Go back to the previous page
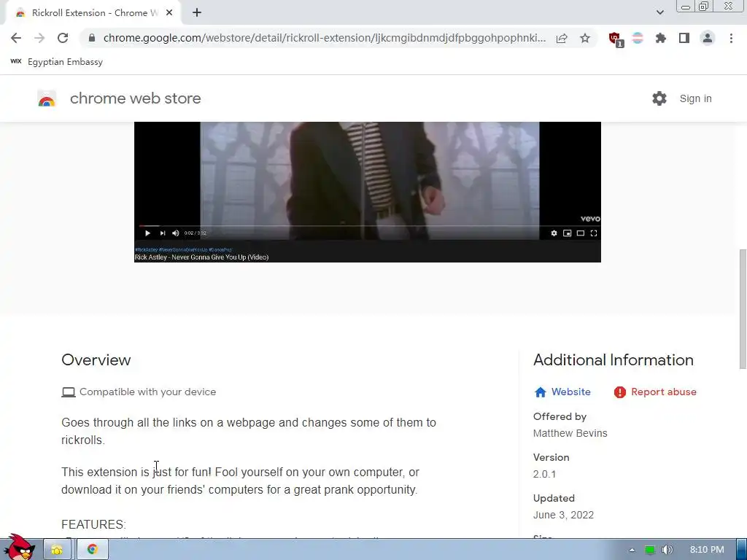The height and width of the screenshot is (560, 747). pos(16,38)
